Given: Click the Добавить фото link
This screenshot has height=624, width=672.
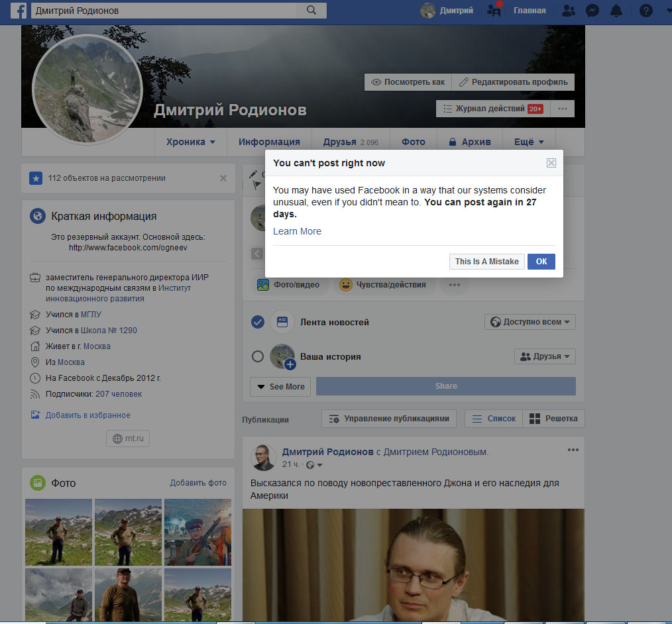Looking at the screenshot, I should tap(198, 483).
